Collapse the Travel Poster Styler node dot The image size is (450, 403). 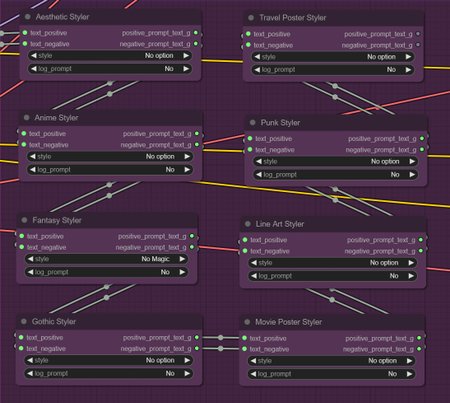click(251, 18)
